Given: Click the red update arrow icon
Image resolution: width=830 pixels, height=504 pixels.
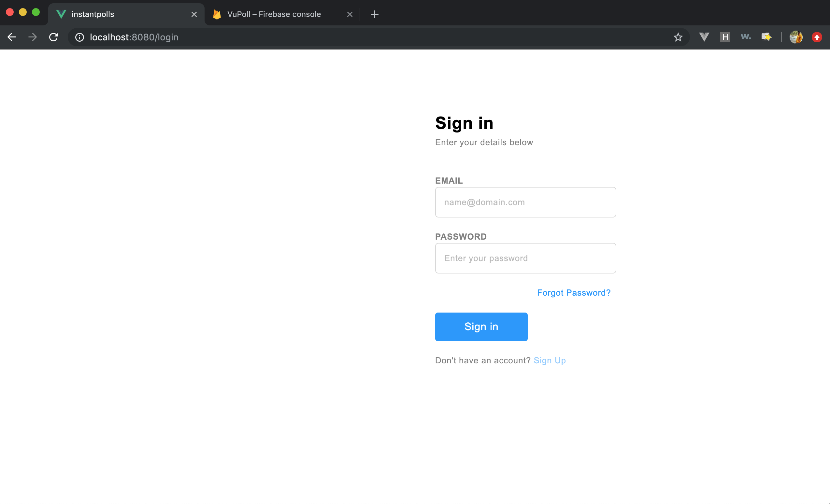Looking at the screenshot, I should (x=817, y=37).
